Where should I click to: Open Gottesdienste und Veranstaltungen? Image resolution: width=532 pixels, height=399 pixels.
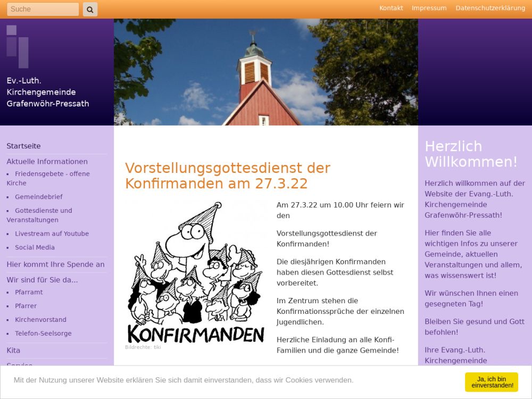point(43,211)
